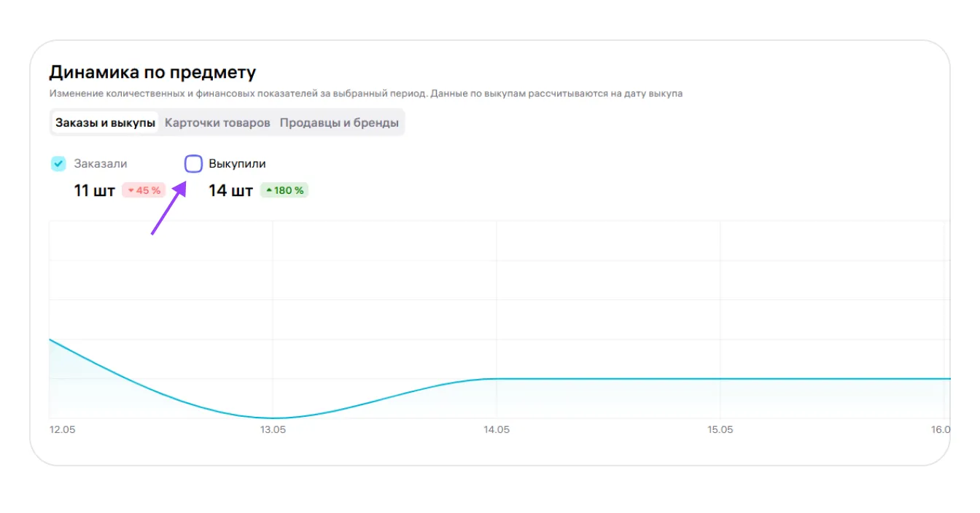980x513 pixels.
Task: Click the 14.05 date axis label
Action: click(x=497, y=430)
